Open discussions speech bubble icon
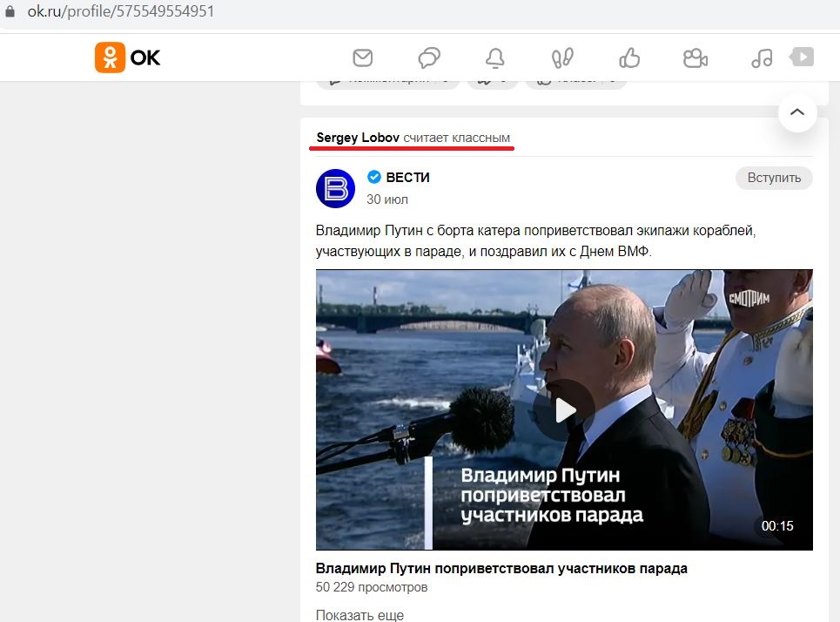 429,57
